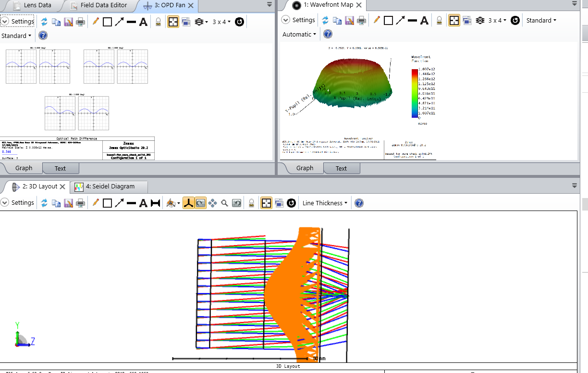The image size is (588, 373).
Task: Expand the Wavefront Map Settings panel
Action: pos(298,20)
